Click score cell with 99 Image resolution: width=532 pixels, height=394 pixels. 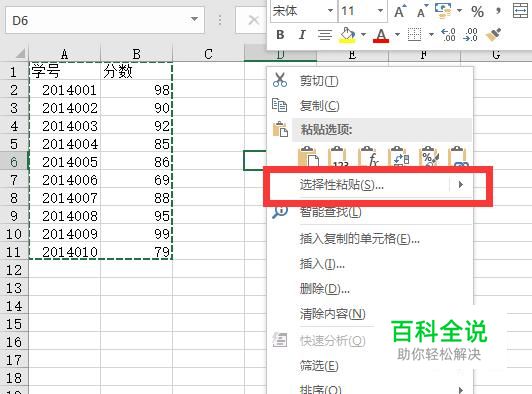tap(137, 234)
